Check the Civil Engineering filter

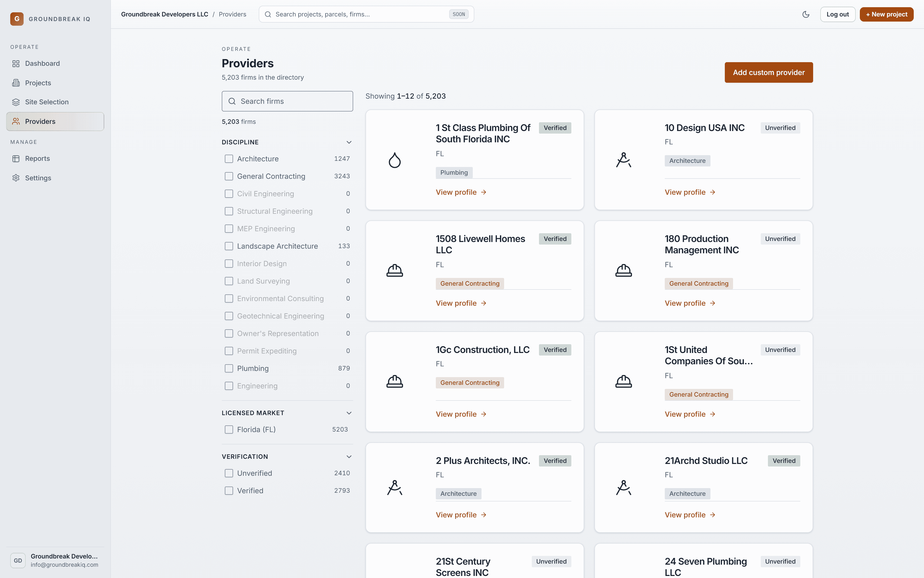click(x=229, y=194)
